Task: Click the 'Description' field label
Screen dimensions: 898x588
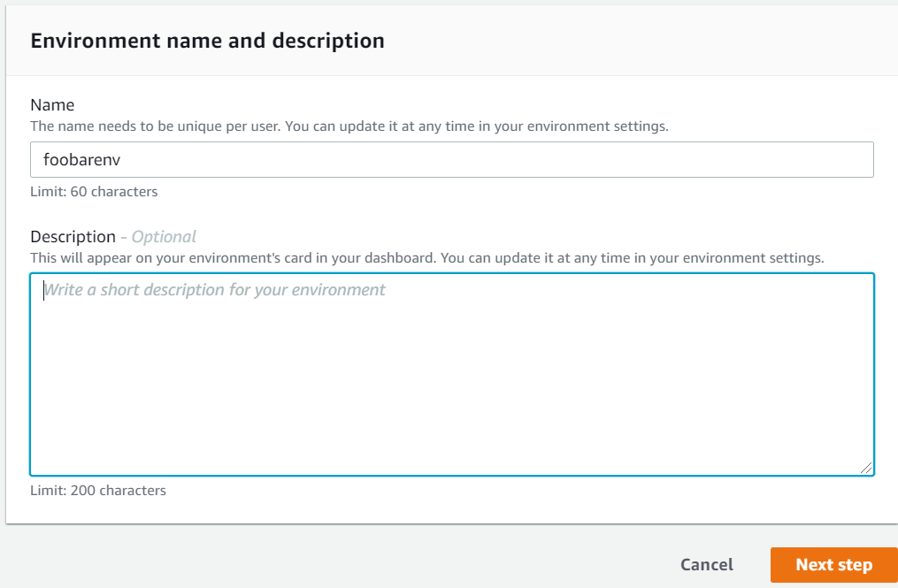Action: [x=73, y=236]
